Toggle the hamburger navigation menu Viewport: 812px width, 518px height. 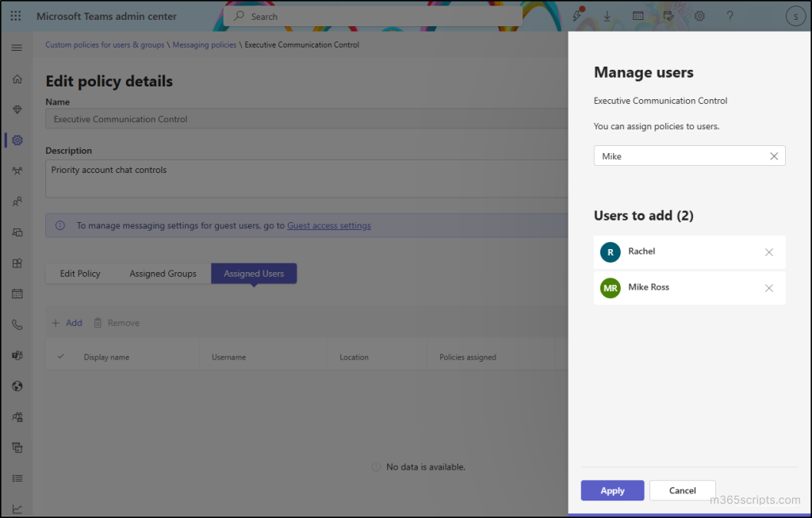pos(17,48)
